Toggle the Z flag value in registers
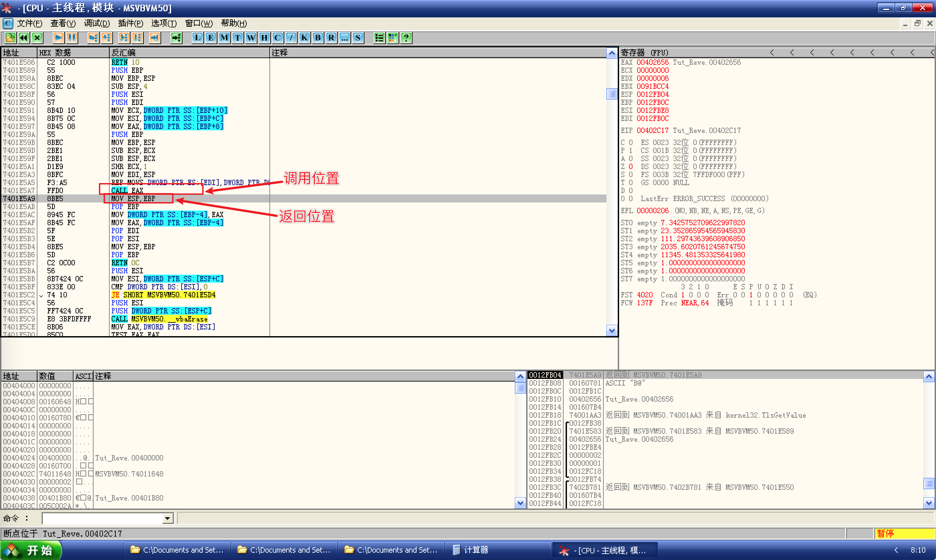The image size is (936, 560). coord(631,167)
